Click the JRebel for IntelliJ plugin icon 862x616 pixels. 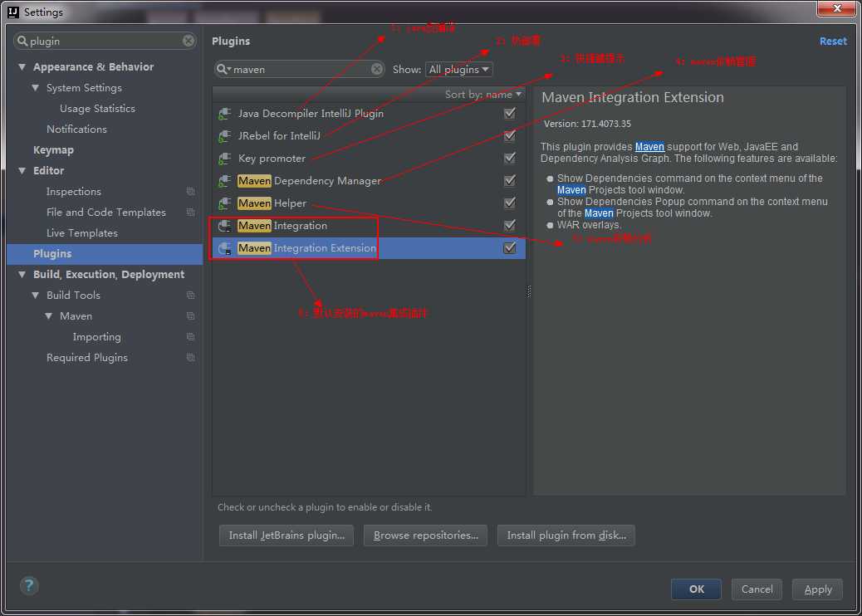click(x=224, y=136)
